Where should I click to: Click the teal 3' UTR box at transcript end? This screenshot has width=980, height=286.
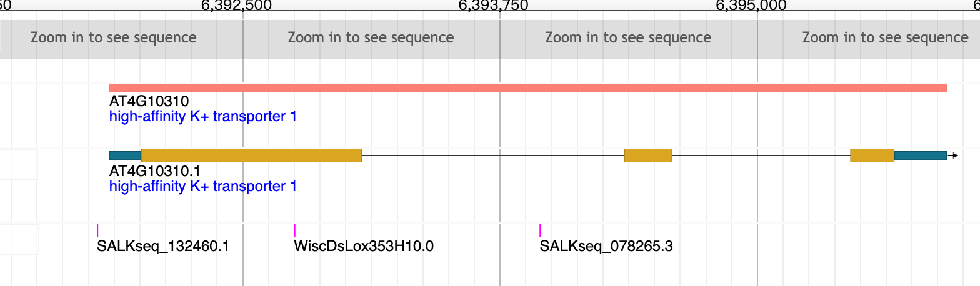coord(920,155)
